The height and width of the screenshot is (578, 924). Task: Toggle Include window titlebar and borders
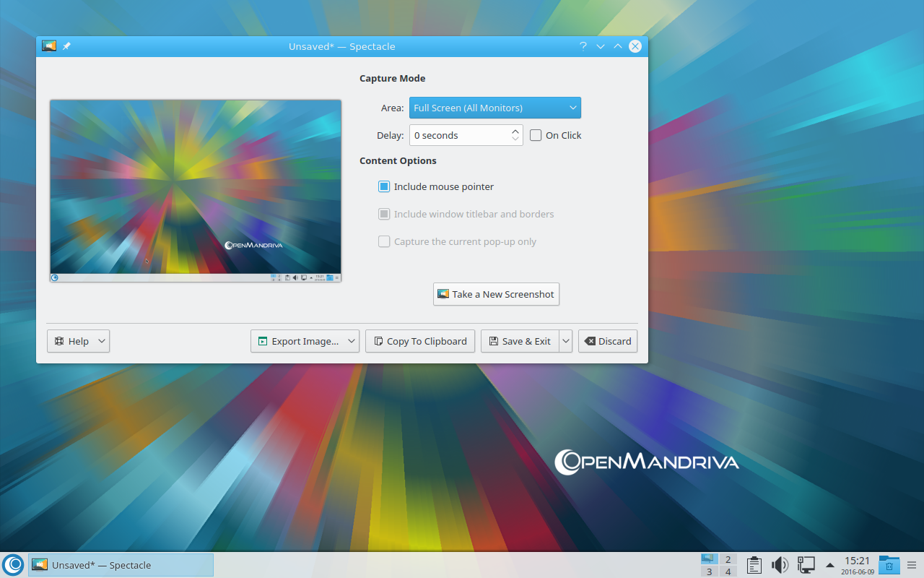[384, 214]
